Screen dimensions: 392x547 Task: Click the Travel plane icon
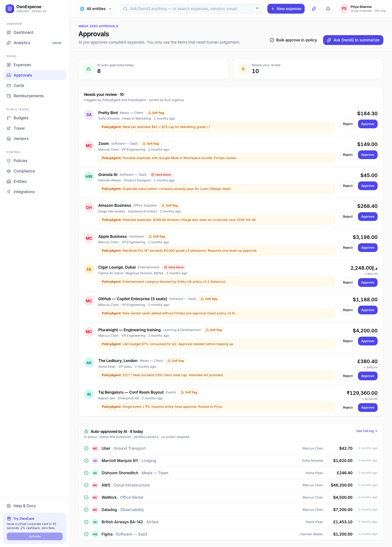tap(9, 128)
